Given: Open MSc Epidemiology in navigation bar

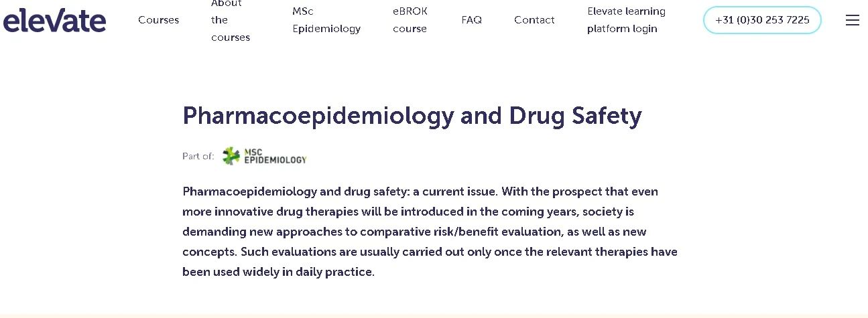Looking at the screenshot, I should 326,20.
